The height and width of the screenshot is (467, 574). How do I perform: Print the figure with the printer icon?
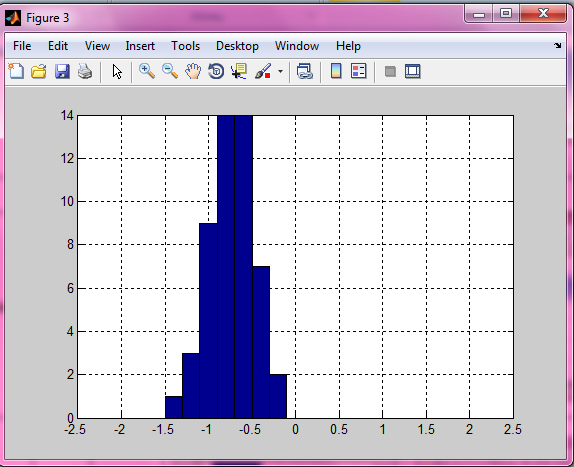pos(85,71)
